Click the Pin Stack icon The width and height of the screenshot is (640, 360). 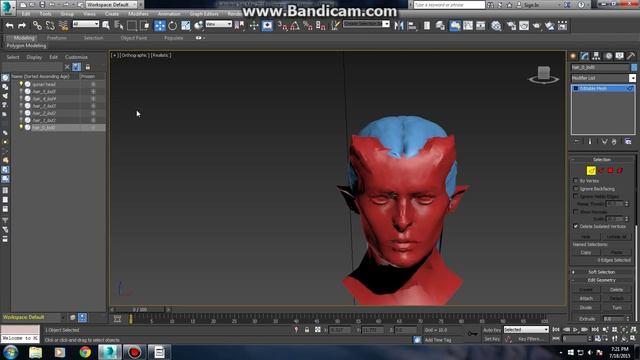577,142
